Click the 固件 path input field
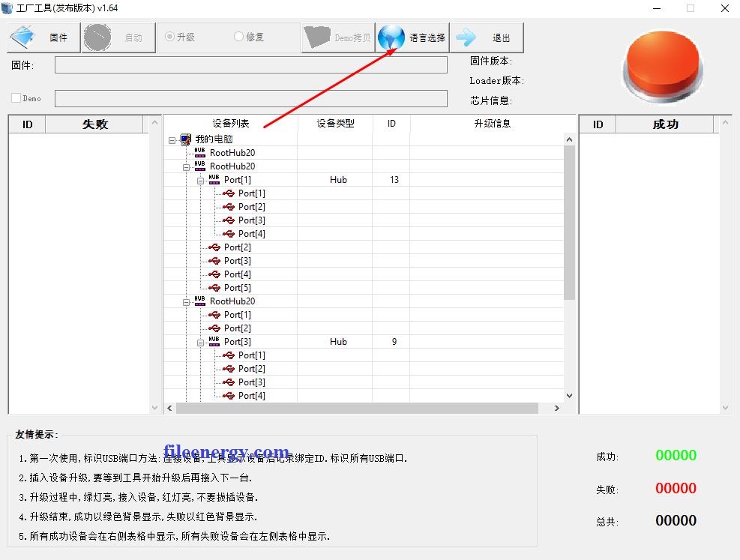 coord(251,65)
